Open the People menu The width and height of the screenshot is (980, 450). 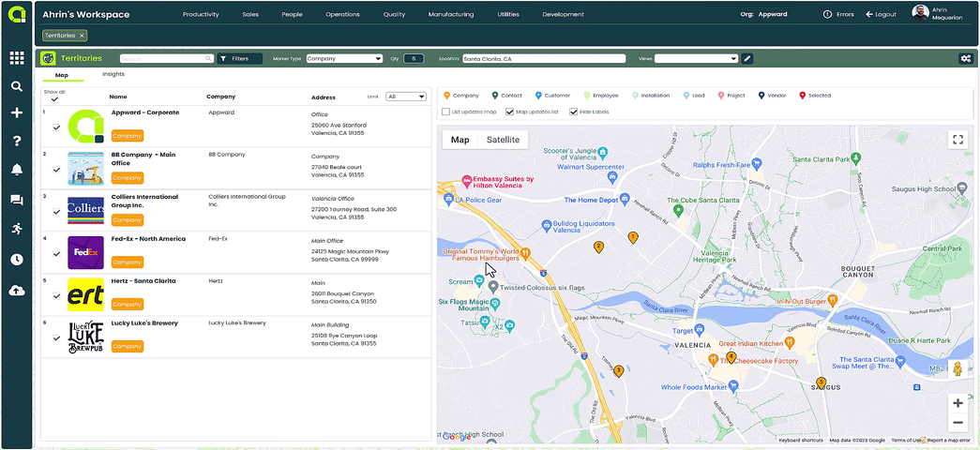292,14
